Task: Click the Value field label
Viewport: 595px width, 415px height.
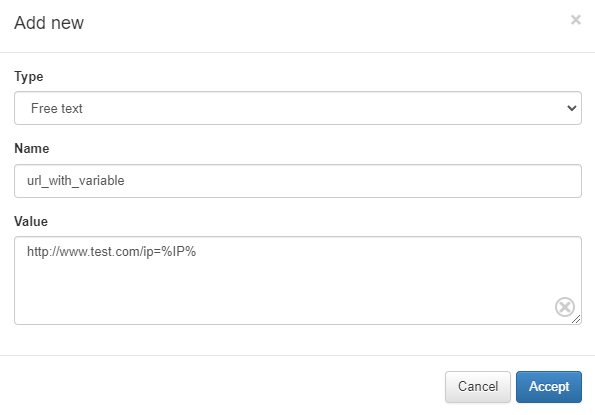Action: 31,221
